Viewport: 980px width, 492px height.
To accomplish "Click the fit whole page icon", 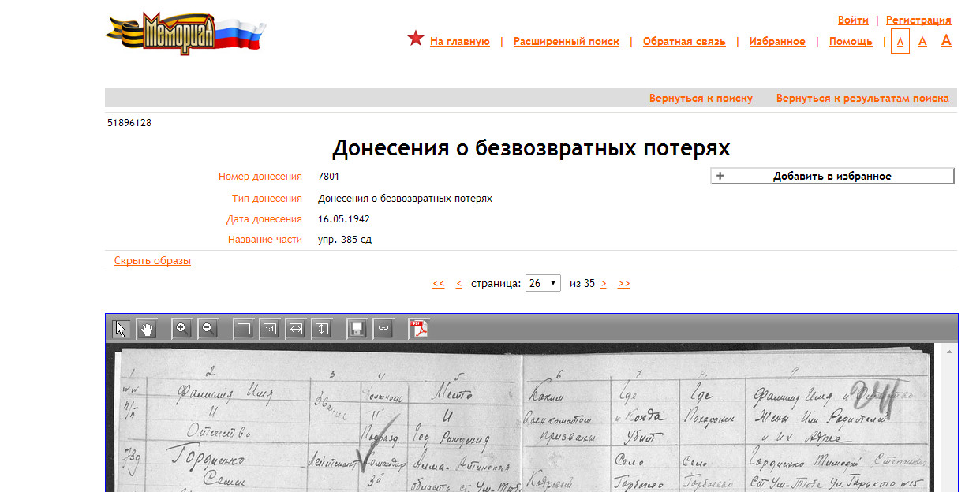I will [244, 329].
